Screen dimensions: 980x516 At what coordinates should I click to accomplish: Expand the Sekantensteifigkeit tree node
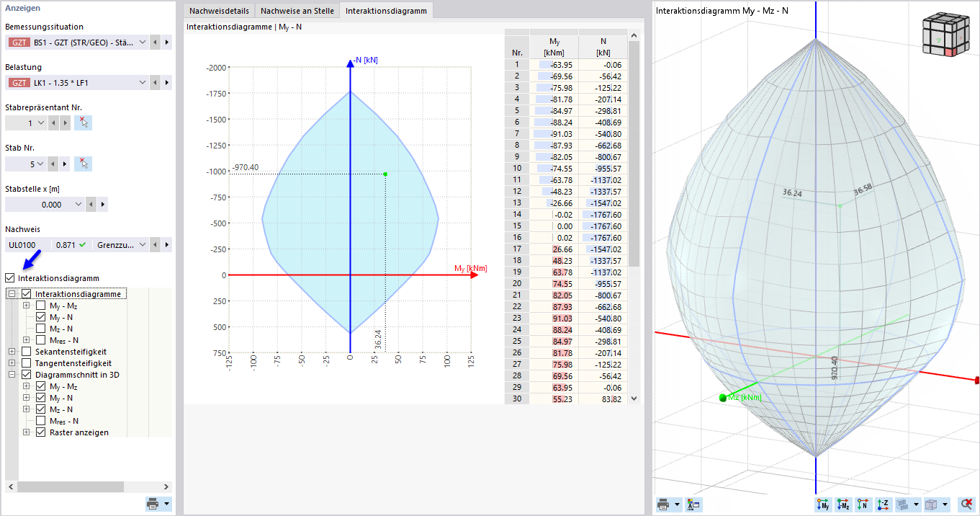coord(12,352)
